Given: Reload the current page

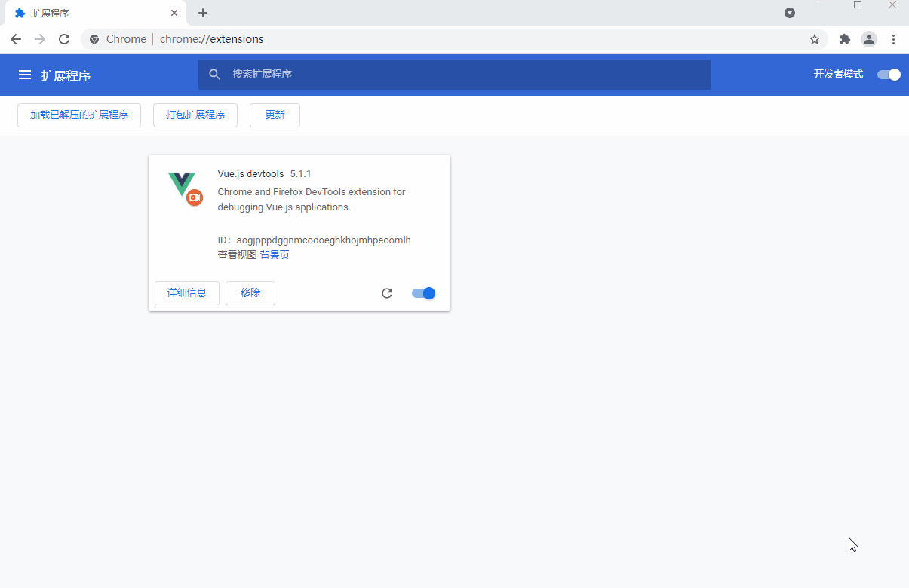Looking at the screenshot, I should point(64,39).
